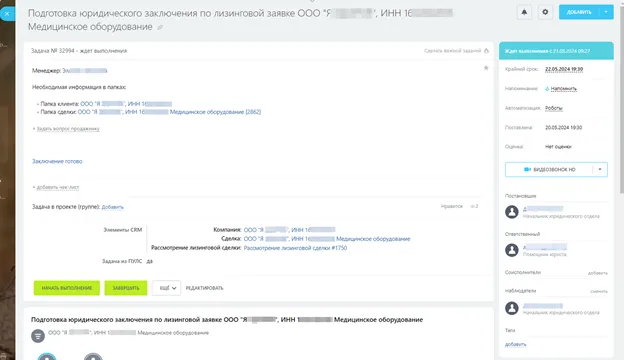
Task: Expand the ЕЩЁ dropdown menu
Action: (167, 288)
